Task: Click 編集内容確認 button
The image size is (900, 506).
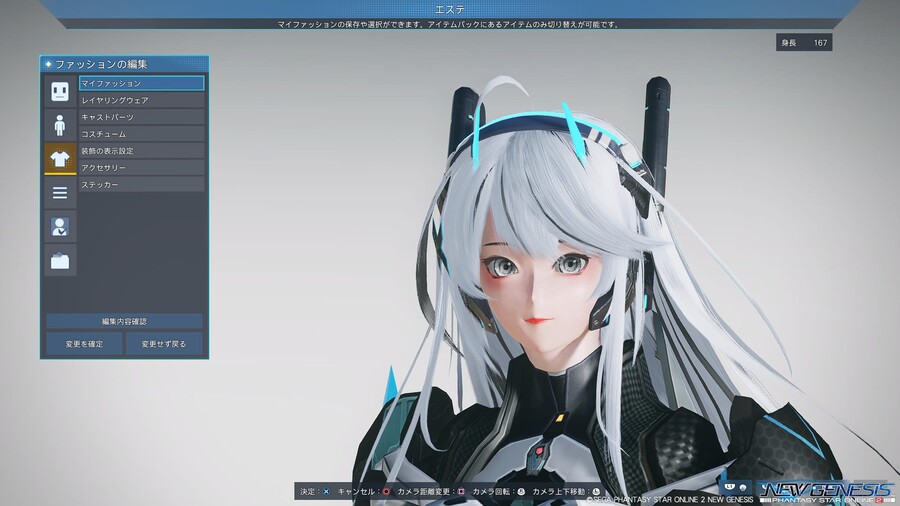Action: tap(124, 321)
